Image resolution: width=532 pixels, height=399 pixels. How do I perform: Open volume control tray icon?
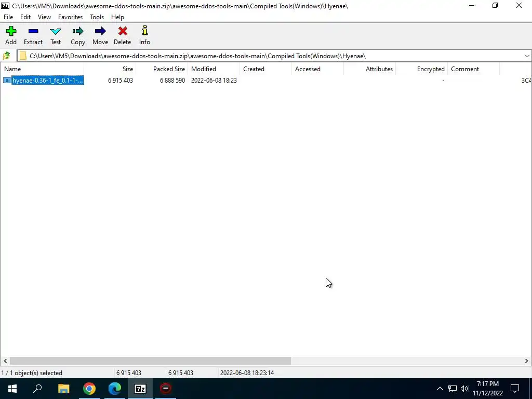(464, 389)
